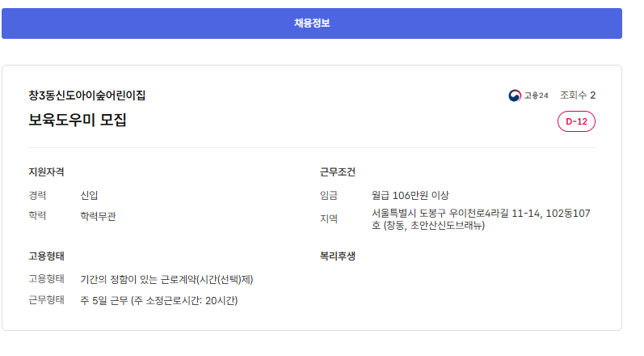Screen dimensions: 644x356
Task: Click the 지역 label
Action: point(329,218)
